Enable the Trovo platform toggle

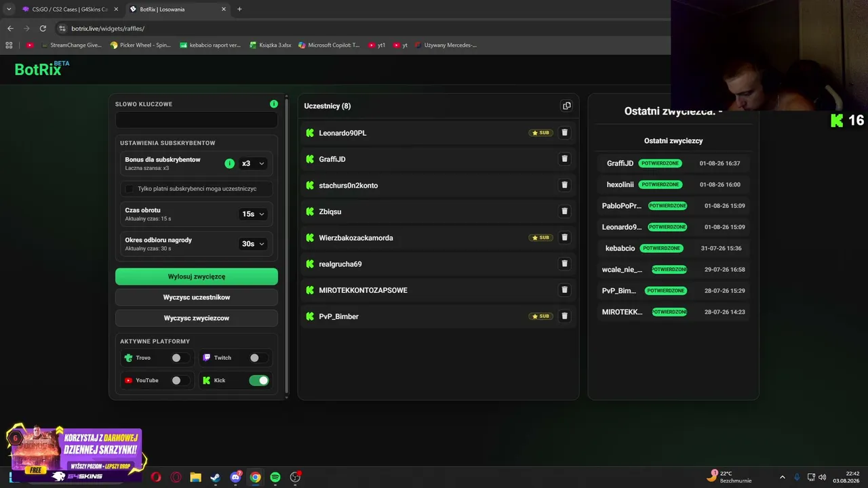[x=180, y=358]
